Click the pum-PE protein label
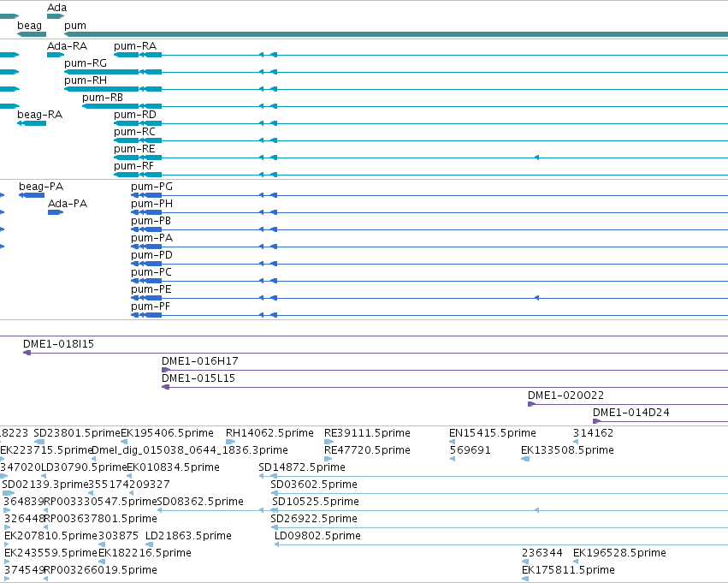Screen dimensions: 728x583 pos(151,290)
